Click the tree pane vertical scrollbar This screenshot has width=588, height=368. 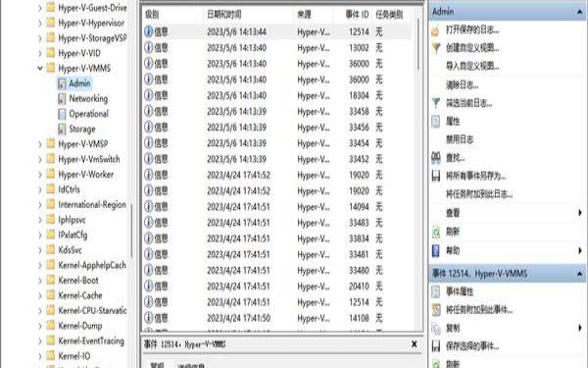pyautogui.click(x=131, y=232)
